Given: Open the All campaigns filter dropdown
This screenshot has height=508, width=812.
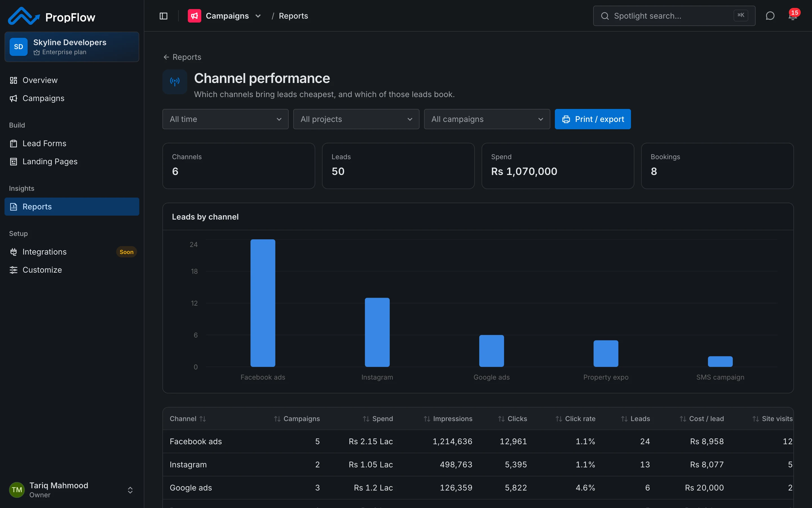Looking at the screenshot, I should pyautogui.click(x=487, y=119).
